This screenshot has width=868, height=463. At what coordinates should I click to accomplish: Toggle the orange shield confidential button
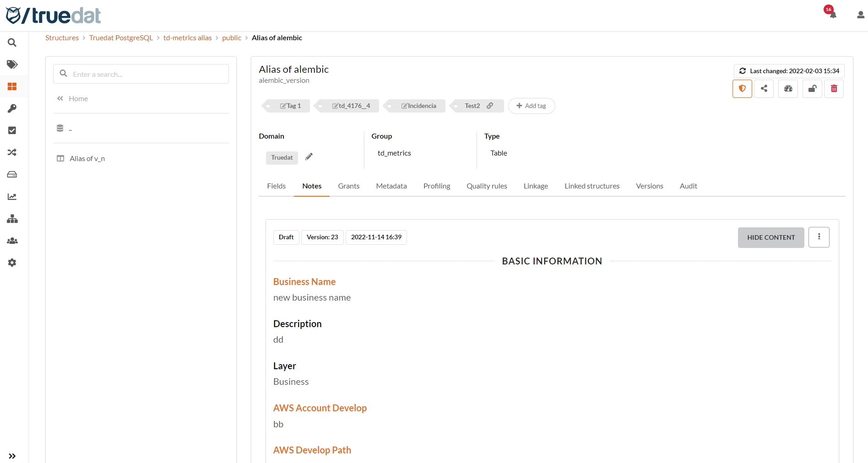pyautogui.click(x=742, y=89)
